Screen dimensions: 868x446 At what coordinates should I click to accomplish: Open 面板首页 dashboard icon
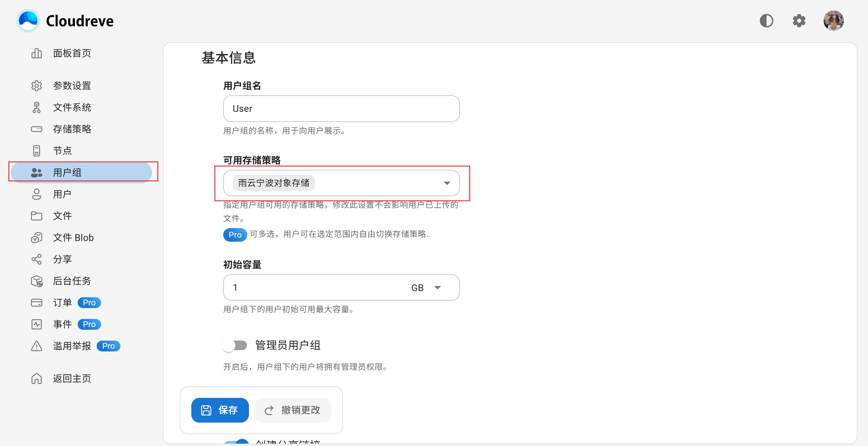[37, 53]
